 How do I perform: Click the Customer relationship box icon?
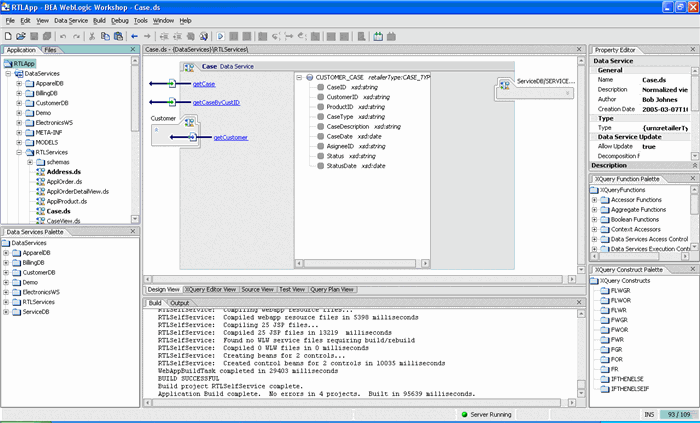190,122
